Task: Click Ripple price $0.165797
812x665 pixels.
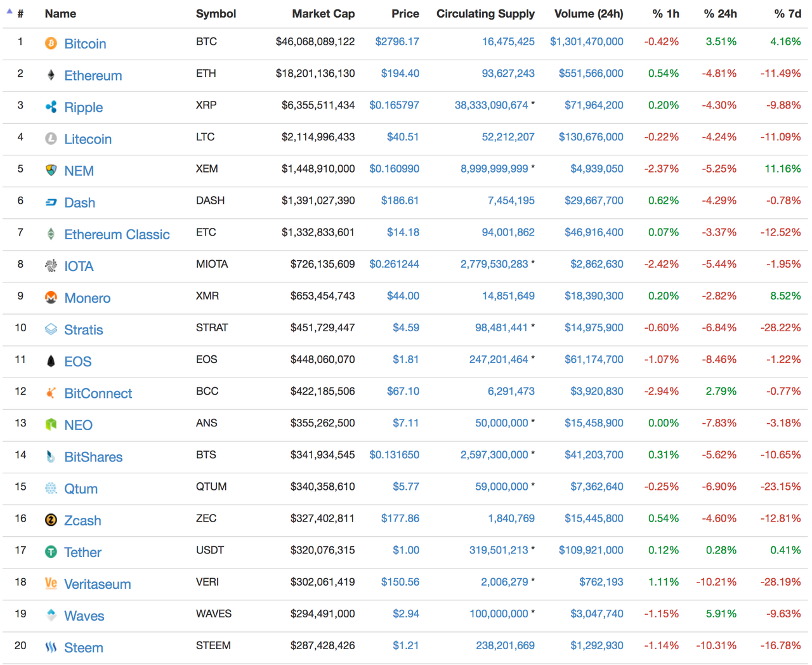Action: pos(394,105)
